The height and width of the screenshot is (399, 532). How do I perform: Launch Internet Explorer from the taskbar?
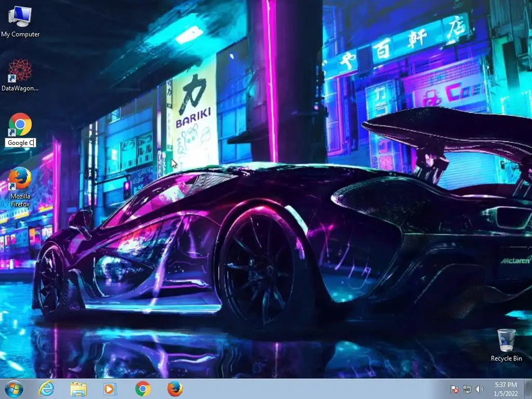click(x=46, y=389)
